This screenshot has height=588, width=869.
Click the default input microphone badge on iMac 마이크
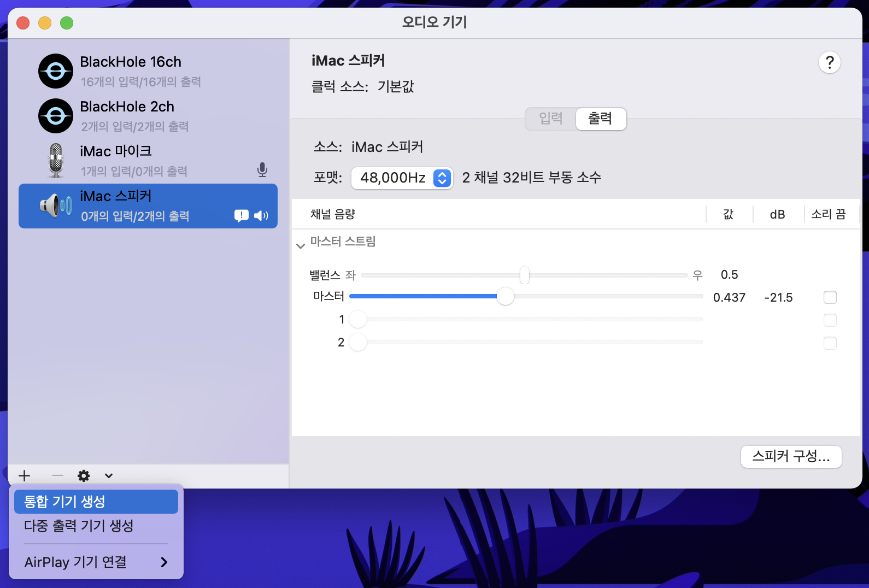[262, 170]
